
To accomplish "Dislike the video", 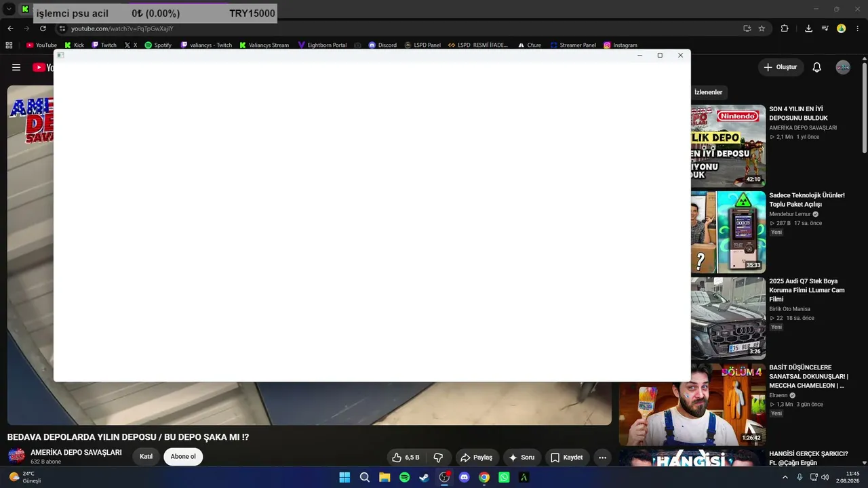I will pos(438,457).
